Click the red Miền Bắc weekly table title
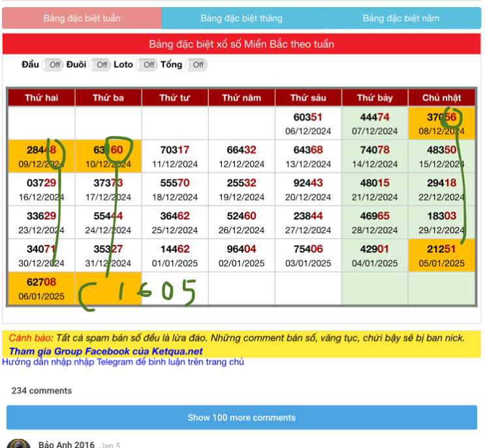This screenshot has height=448, width=485. point(242,44)
